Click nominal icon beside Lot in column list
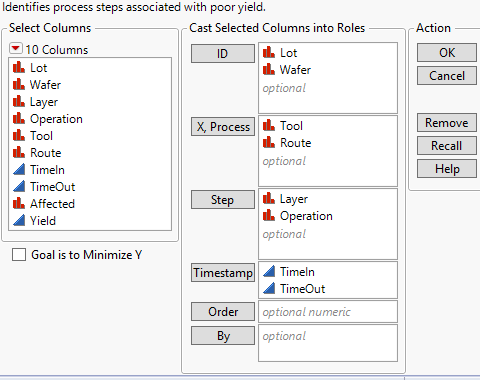 click(19, 67)
